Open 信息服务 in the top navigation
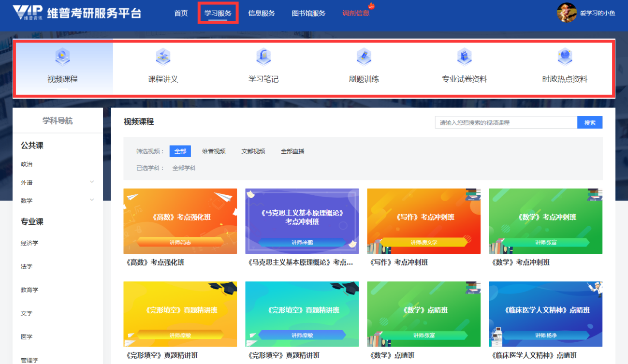Viewport: 628px width, 364px height. point(262,13)
